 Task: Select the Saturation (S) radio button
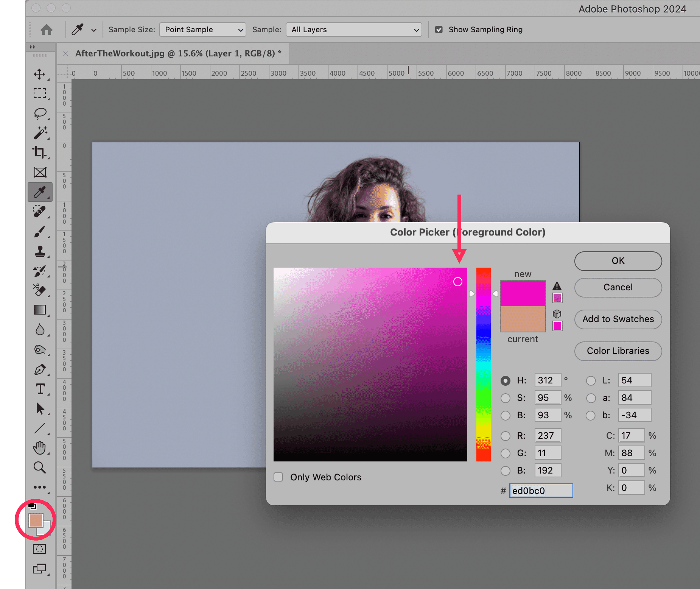[506, 398]
